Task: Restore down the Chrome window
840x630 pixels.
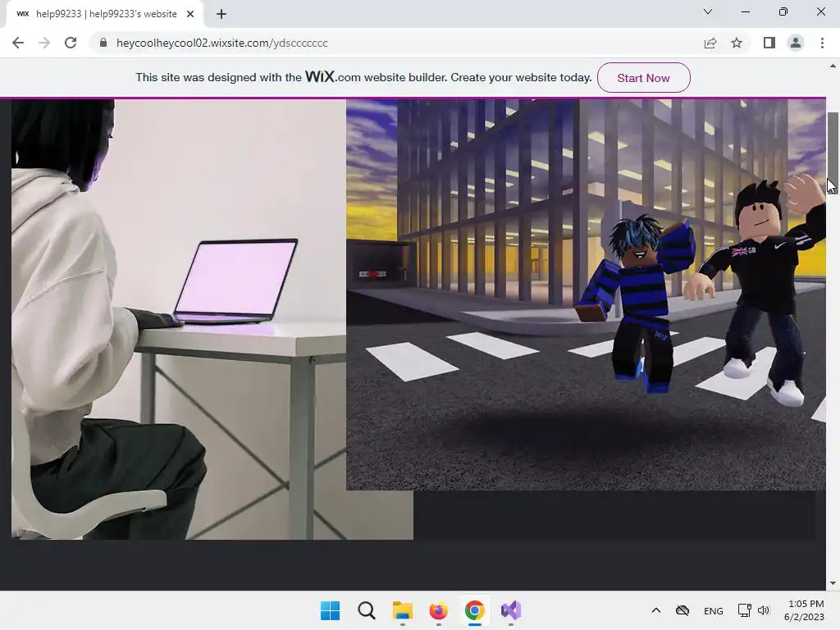Action: coord(783,11)
